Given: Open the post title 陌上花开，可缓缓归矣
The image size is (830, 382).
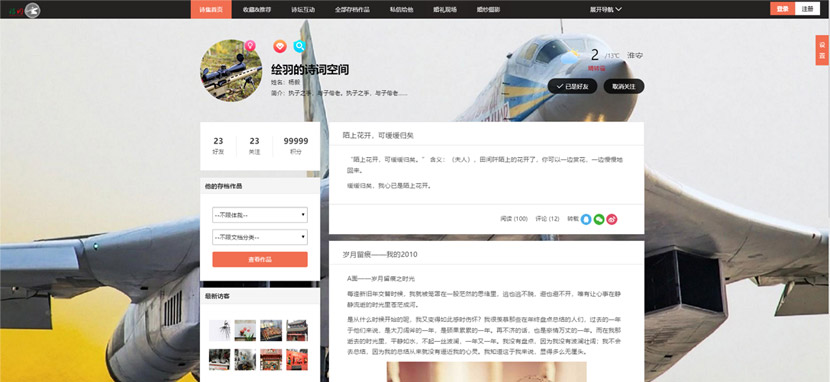Looking at the screenshot, I should [x=378, y=136].
